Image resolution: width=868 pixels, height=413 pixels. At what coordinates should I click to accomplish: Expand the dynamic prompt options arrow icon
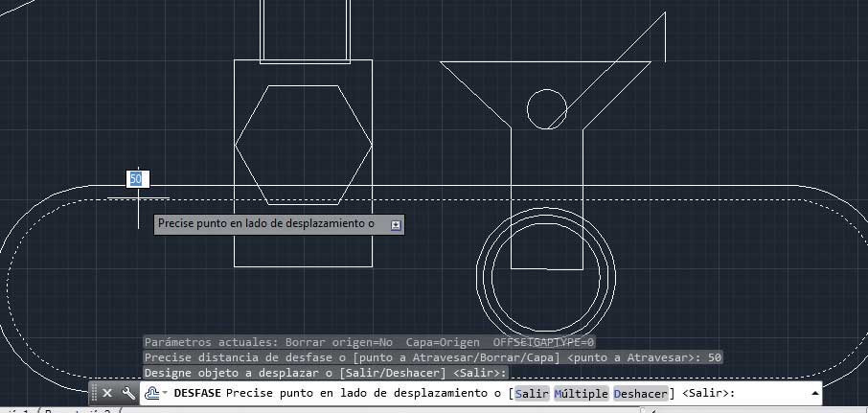click(396, 224)
